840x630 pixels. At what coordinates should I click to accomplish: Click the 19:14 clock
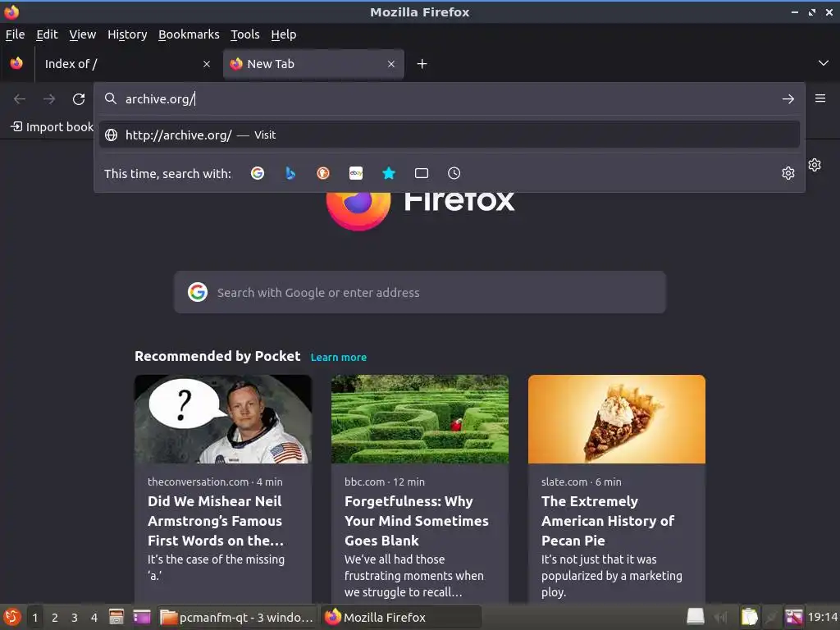(x=823, y=617)
